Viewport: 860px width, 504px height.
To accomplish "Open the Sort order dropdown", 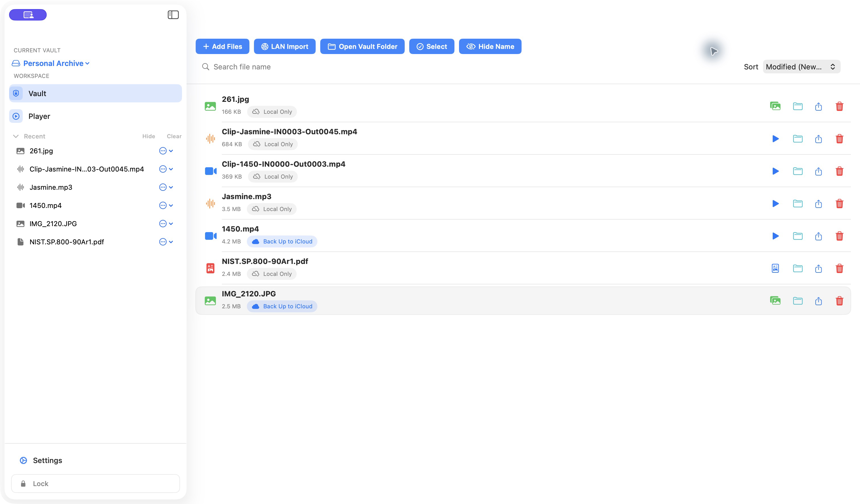I will click(x=801, y=67).
